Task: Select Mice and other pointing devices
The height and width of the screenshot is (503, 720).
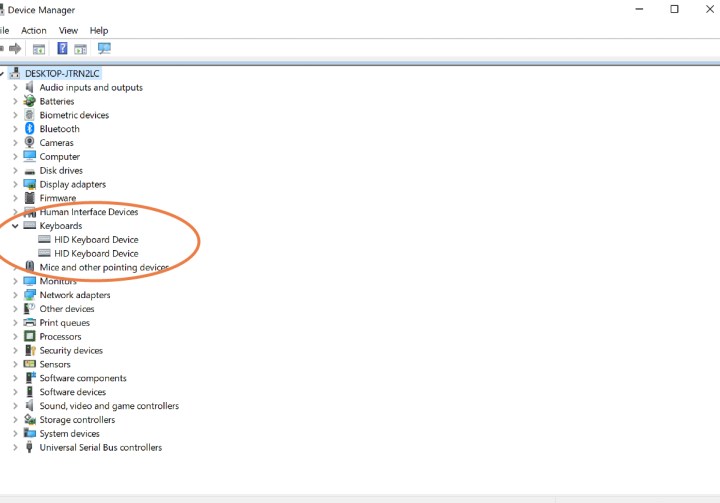Action: point(104,268)
